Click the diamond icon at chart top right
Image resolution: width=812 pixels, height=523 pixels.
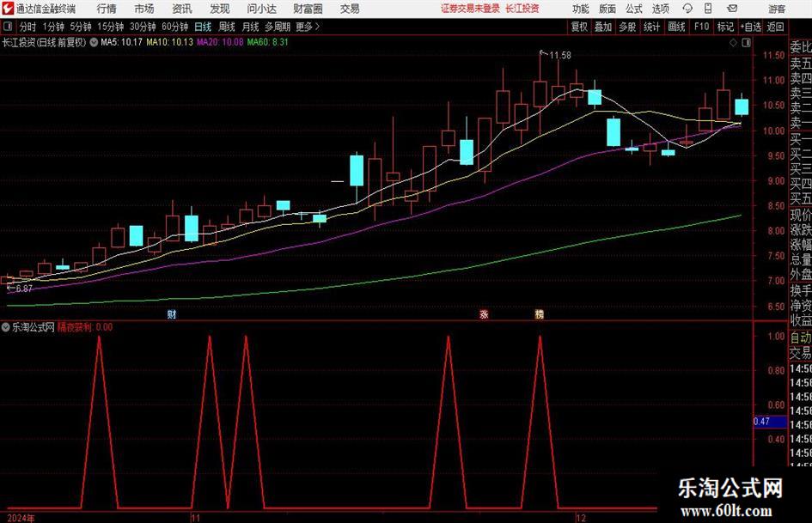[x=733, y=43]
